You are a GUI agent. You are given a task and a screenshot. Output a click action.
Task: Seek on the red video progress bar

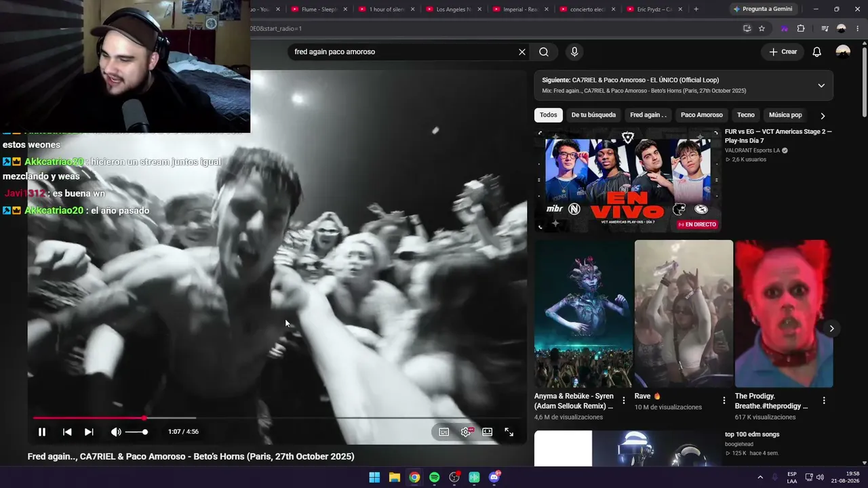click(x=277, y=418)
